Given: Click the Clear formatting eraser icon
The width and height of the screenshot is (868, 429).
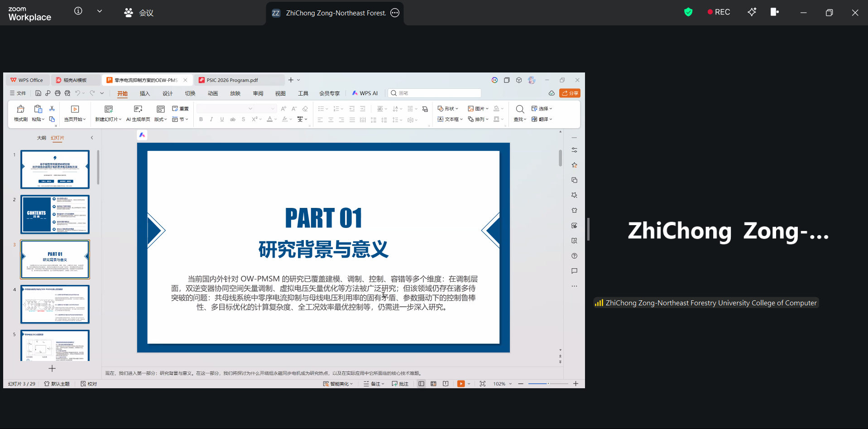Looking at the screenshot, I should click(305, 108).
